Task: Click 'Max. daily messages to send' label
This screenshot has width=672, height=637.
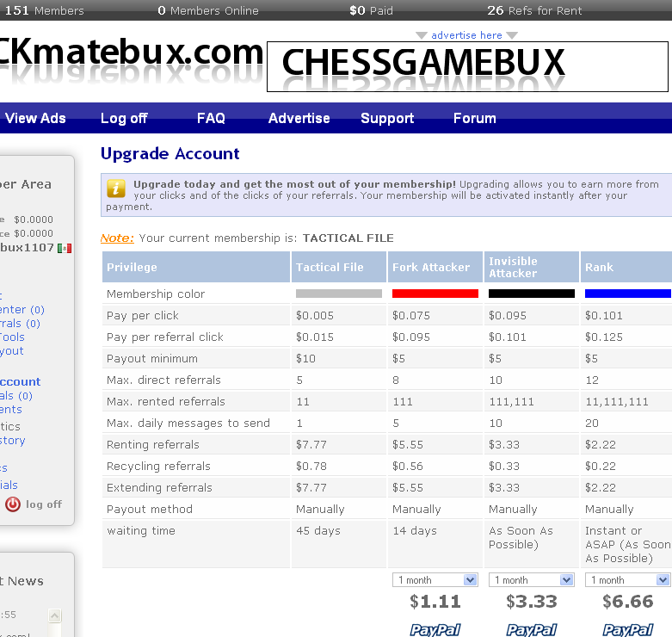Action: [x=188, y=424]
